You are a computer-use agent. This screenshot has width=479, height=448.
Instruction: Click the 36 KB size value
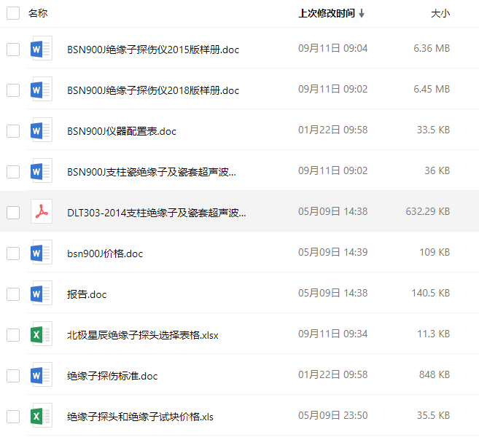437,170
